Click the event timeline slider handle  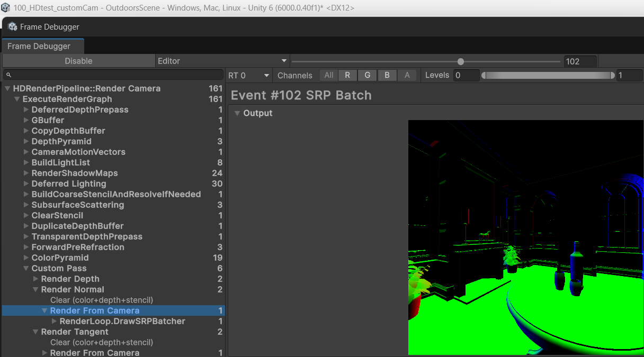click(460, 60)
